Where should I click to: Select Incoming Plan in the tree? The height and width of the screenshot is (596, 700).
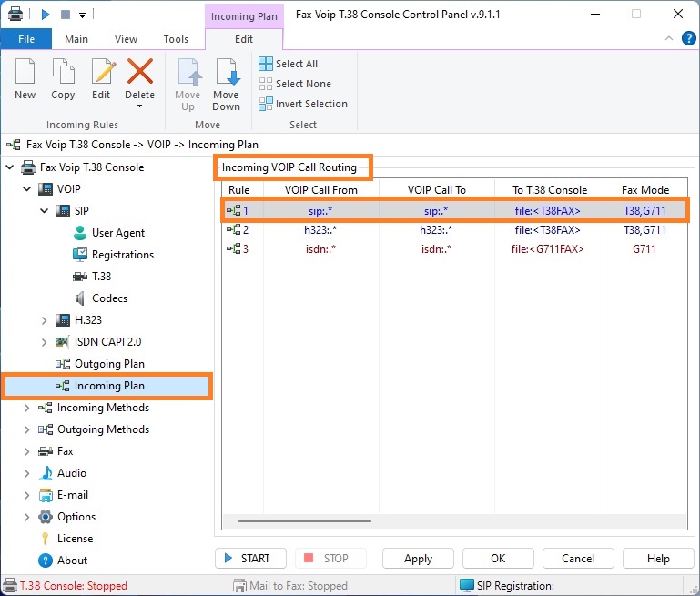tap(107, 386)
